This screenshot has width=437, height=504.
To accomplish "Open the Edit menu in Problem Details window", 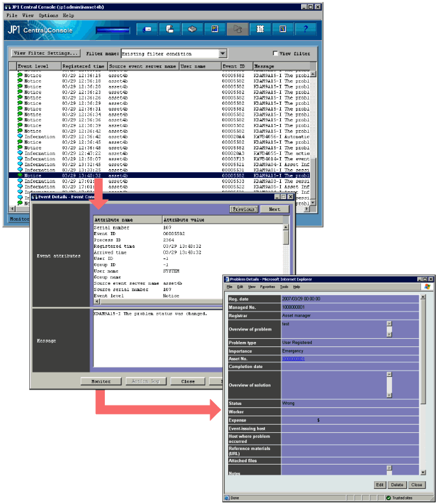I will coord(240,287).
